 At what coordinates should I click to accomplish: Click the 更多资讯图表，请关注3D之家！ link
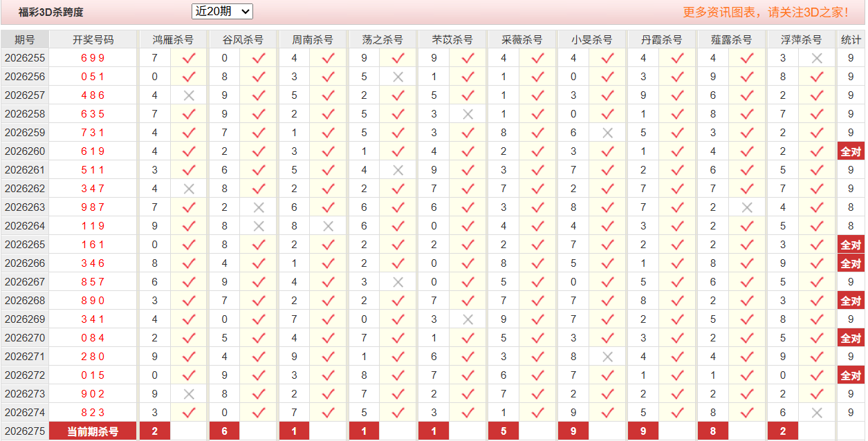click(x=766, y=12)
